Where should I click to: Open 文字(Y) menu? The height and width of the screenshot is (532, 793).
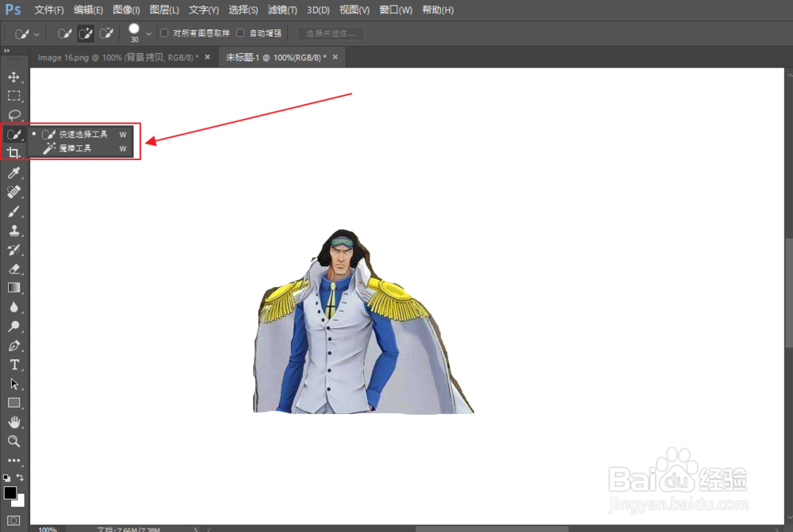[203, 10]
